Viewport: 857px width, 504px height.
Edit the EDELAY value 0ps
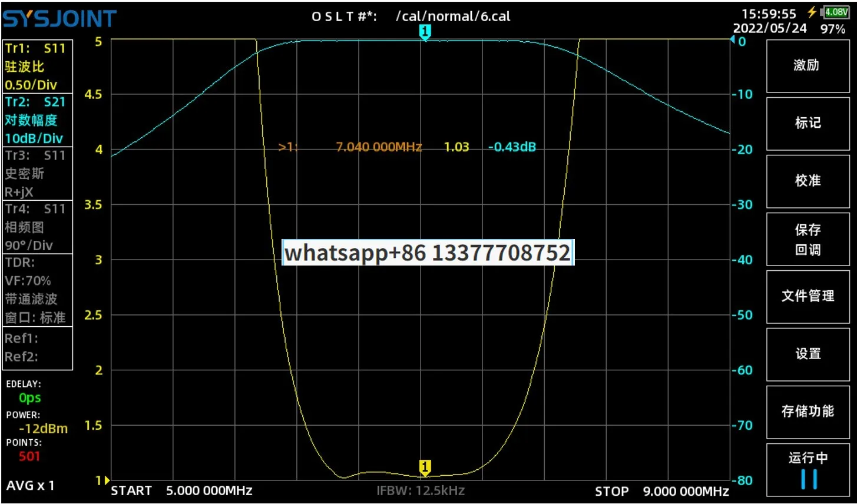(29, 398)
